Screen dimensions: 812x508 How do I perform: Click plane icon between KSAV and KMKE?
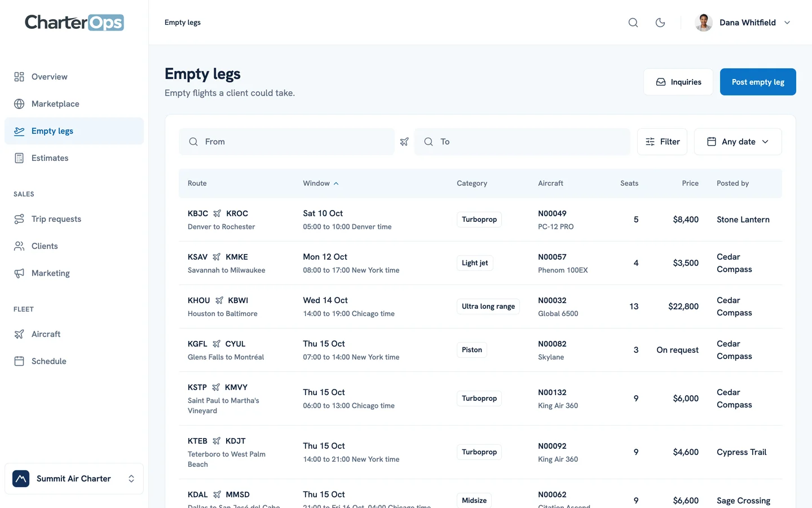click(217, 257)
